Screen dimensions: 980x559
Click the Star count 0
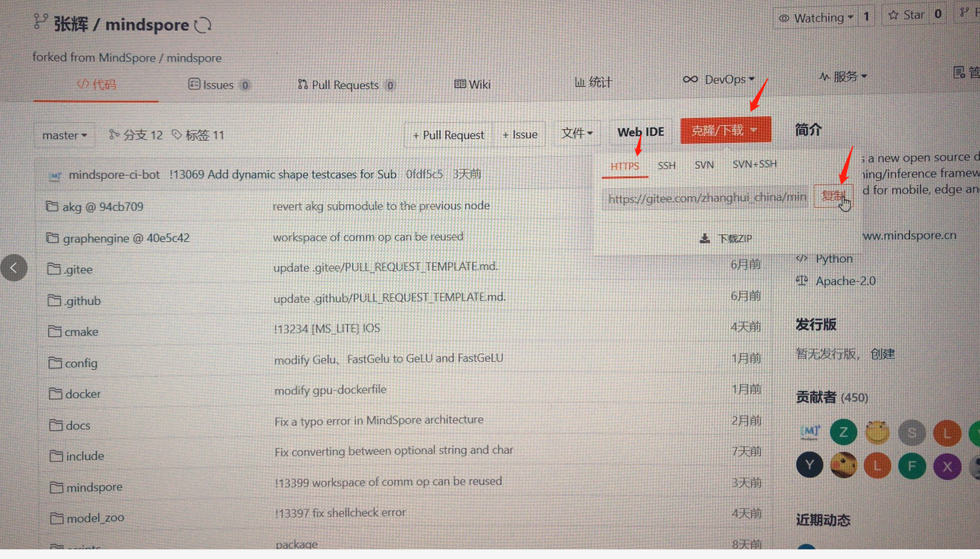click(938, 14)
